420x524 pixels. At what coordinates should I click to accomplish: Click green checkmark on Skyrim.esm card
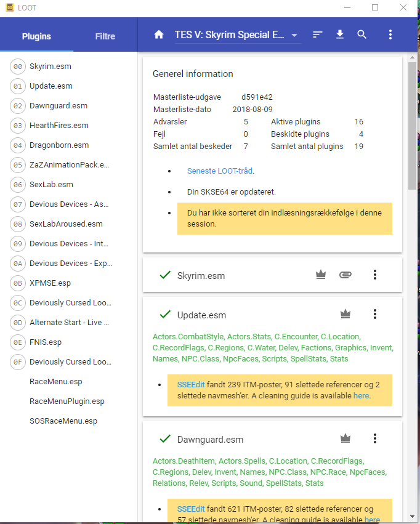(x=165, y=275)
